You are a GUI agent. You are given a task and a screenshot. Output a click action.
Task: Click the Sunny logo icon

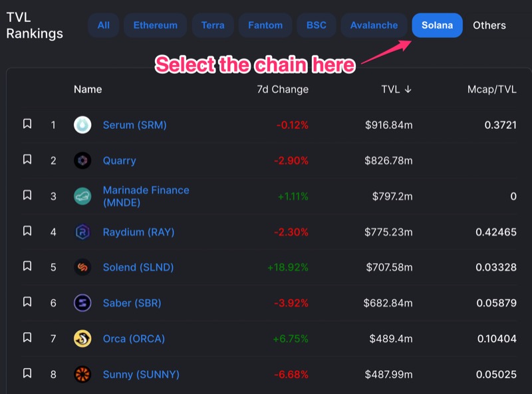pyautogui.click(x=82, y=374)
